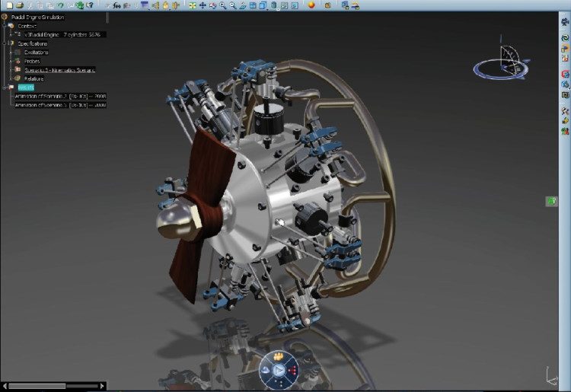
Task: Click the green swirl icon in right toolbar
Action: (565, 37)
